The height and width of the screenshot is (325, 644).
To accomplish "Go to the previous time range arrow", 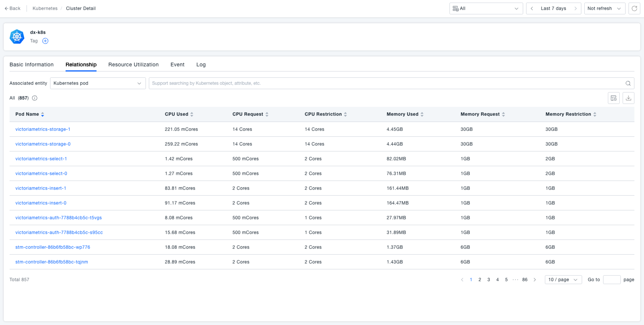I will click(x=532, y=8).
